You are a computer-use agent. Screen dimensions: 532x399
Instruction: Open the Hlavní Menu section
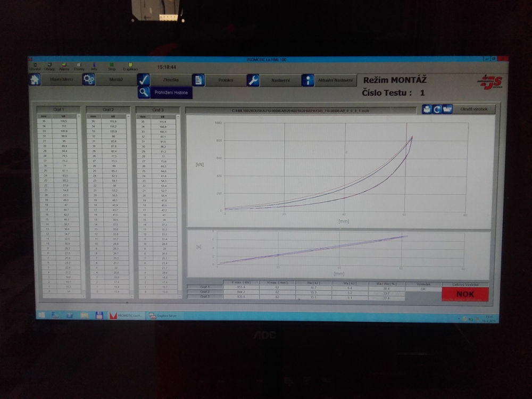tap(62, 80)
